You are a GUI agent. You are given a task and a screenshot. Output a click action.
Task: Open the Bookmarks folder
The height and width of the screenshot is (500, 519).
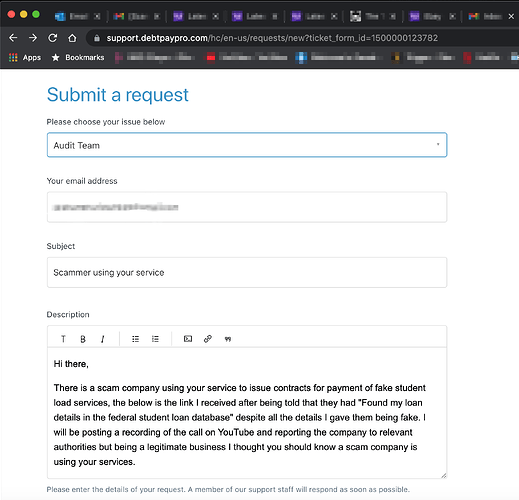pyautogui.click(x=78, y=57)
